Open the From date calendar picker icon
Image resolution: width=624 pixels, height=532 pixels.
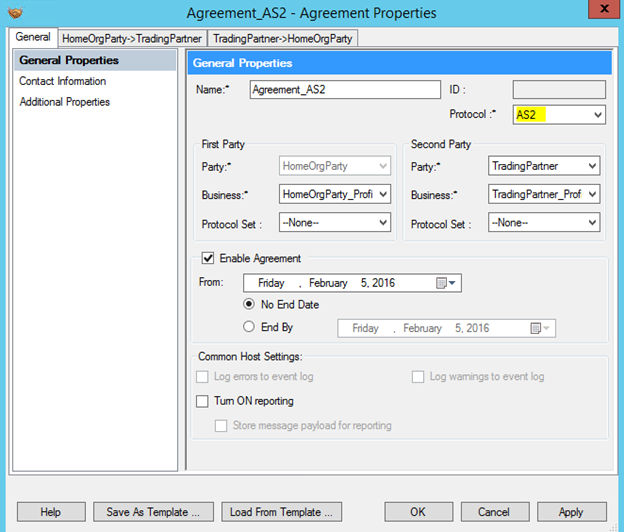446,283
